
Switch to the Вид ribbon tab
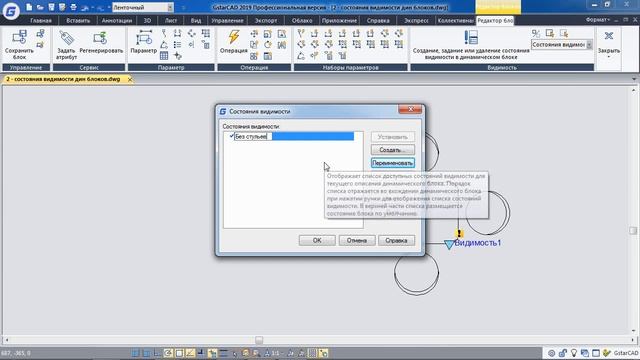point(196,20)
